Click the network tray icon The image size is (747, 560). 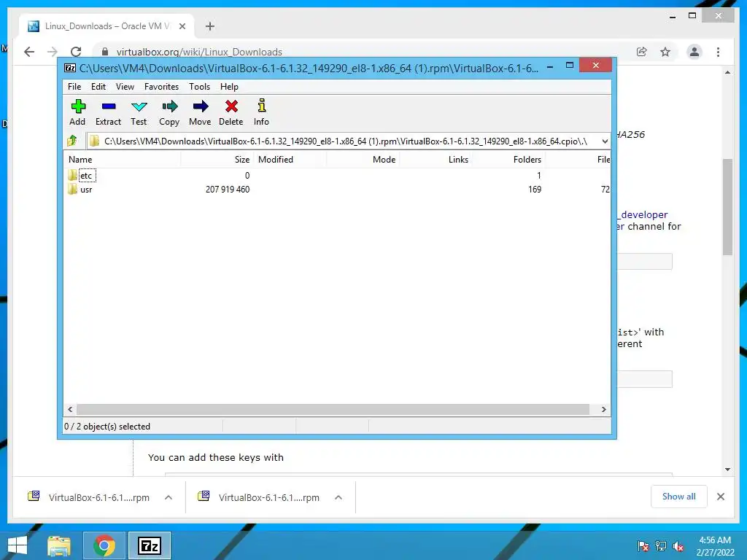(661, 546)
